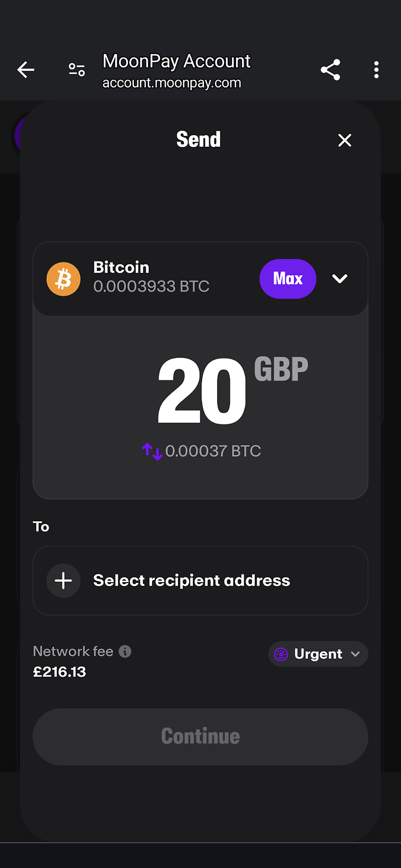The image size is (401, 868).
Task: Tap the share icon in the browser bar
Action: [330, 70]
